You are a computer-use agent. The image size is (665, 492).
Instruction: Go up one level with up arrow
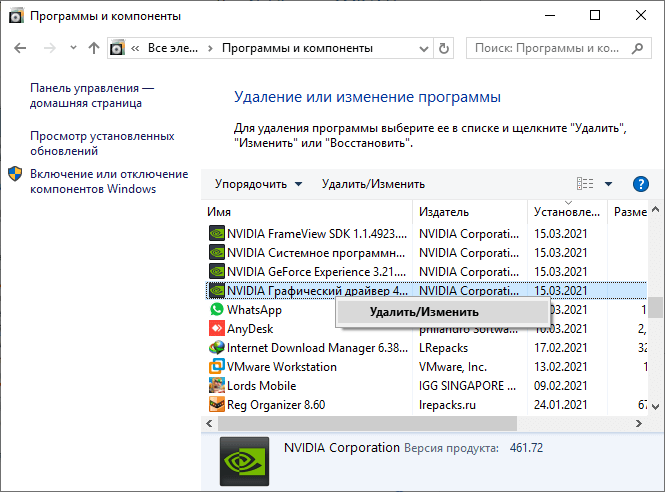(94, 48)
